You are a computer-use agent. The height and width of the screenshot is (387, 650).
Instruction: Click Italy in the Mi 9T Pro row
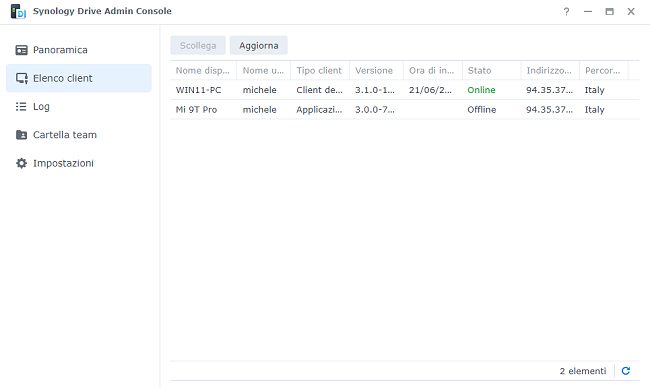coord(594,110)
